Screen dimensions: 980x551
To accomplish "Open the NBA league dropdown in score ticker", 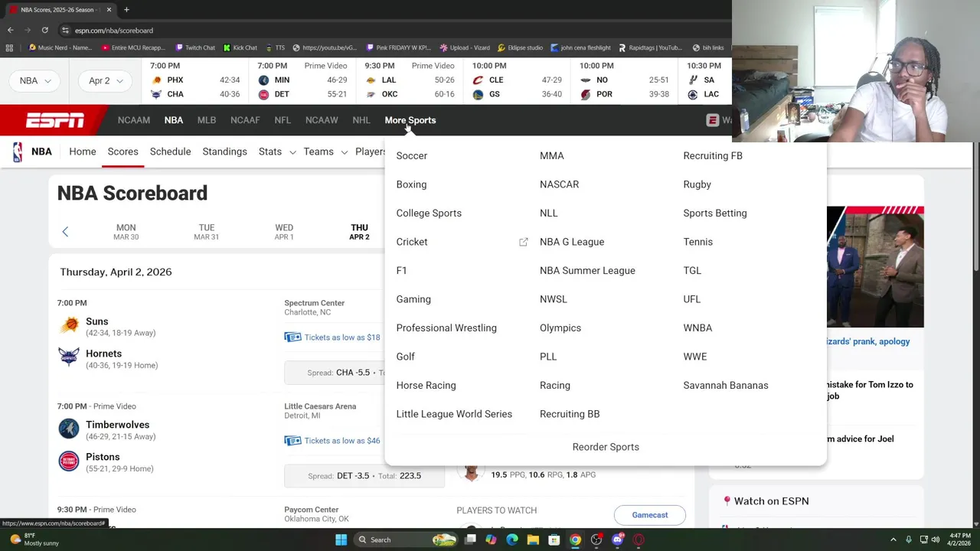I will tap(35, 80).
